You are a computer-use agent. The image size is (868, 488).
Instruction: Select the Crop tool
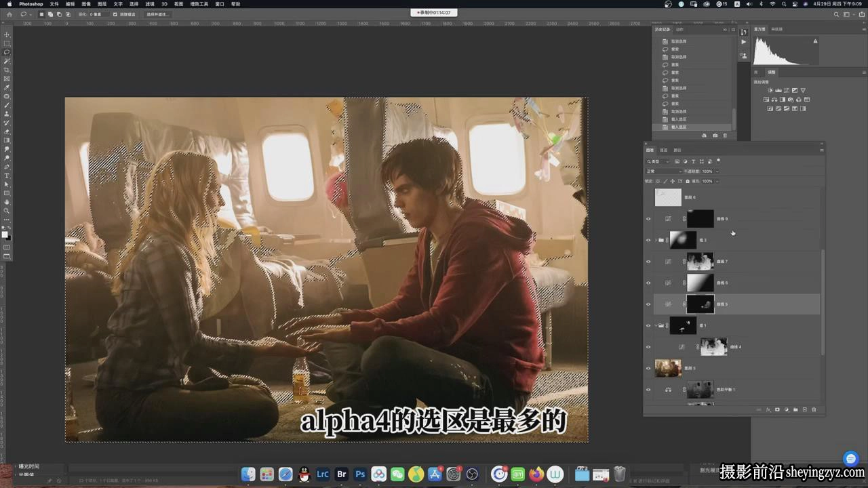pos(7,70)
